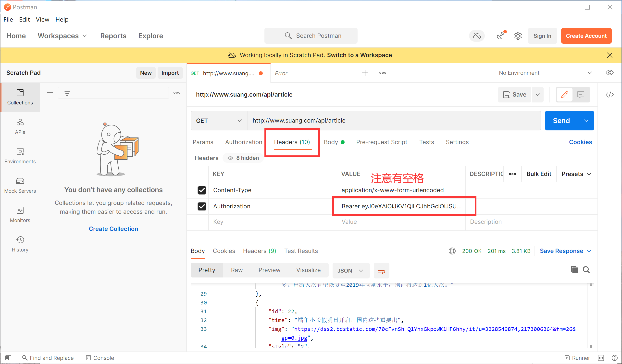This screenshot has width=622, height=364.
Task: Open the File menu
Action: (x=8, y=19)
